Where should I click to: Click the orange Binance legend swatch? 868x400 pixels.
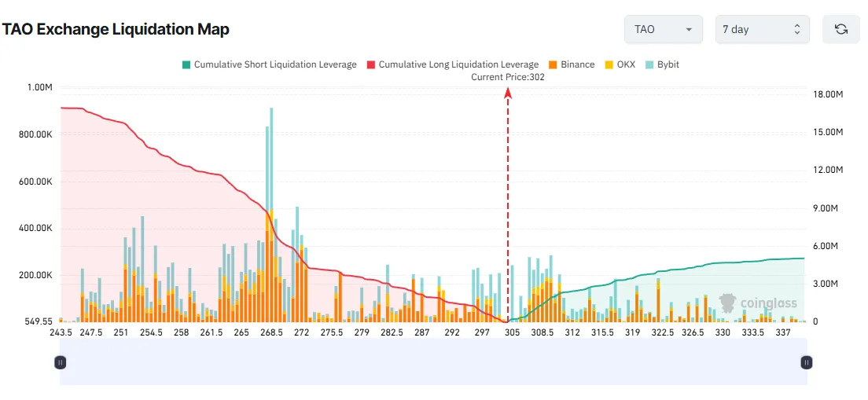click(x=553, y=64)
